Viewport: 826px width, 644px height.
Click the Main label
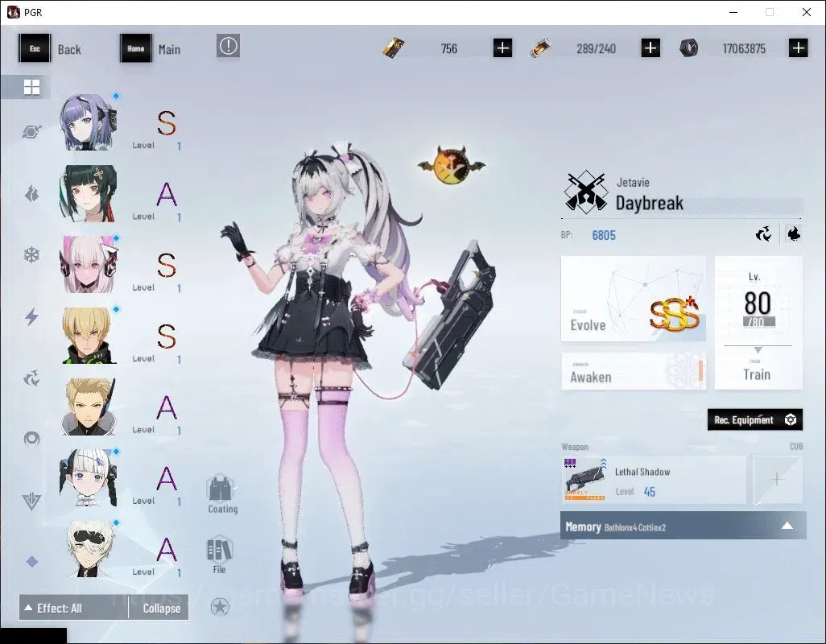[x=169, y=49]
